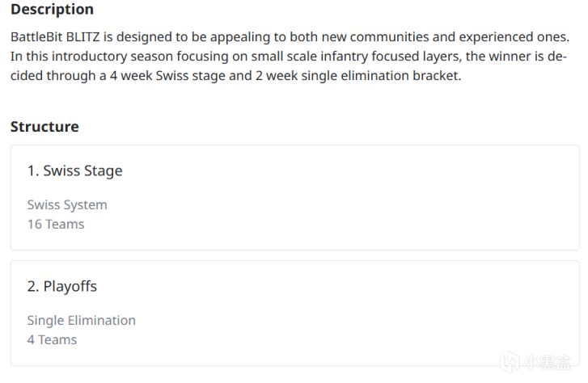Click the '16 Teams' label
This screenshot has width=588, height=383.
tap(56, 224)
